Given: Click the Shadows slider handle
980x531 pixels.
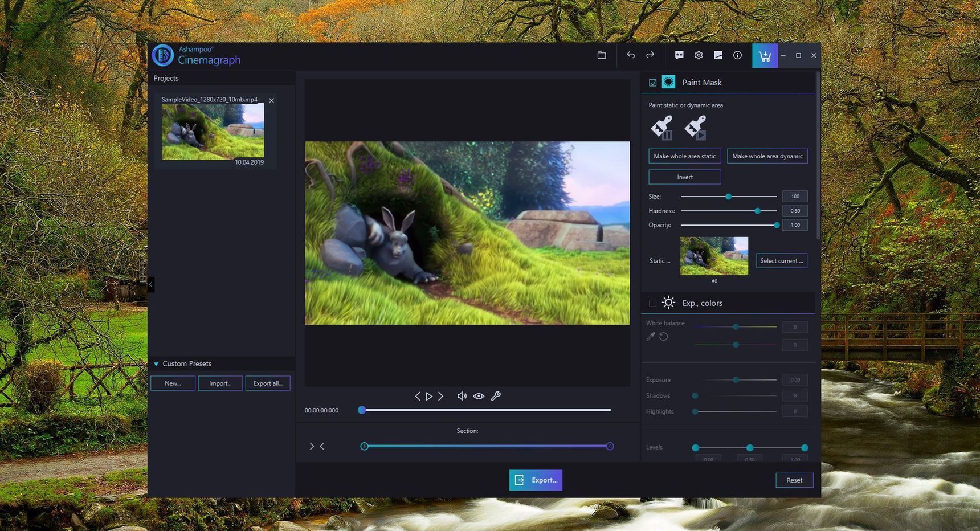Looking at the screenshot, I should point(695,395).
